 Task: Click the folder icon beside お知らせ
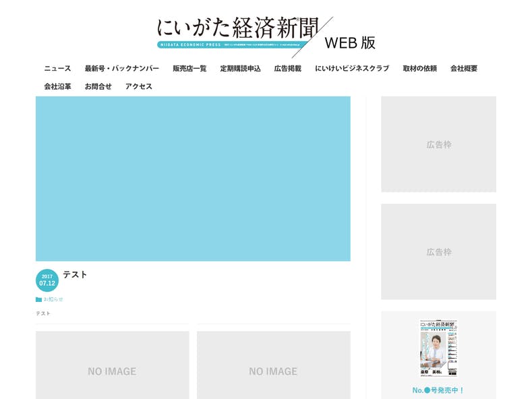coord(38,299)
